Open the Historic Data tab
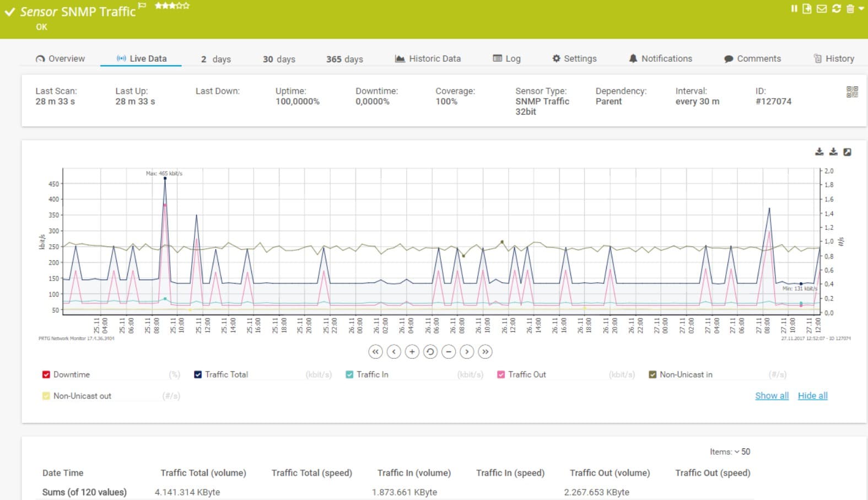 pyautogui.click(x=428, y=58)
